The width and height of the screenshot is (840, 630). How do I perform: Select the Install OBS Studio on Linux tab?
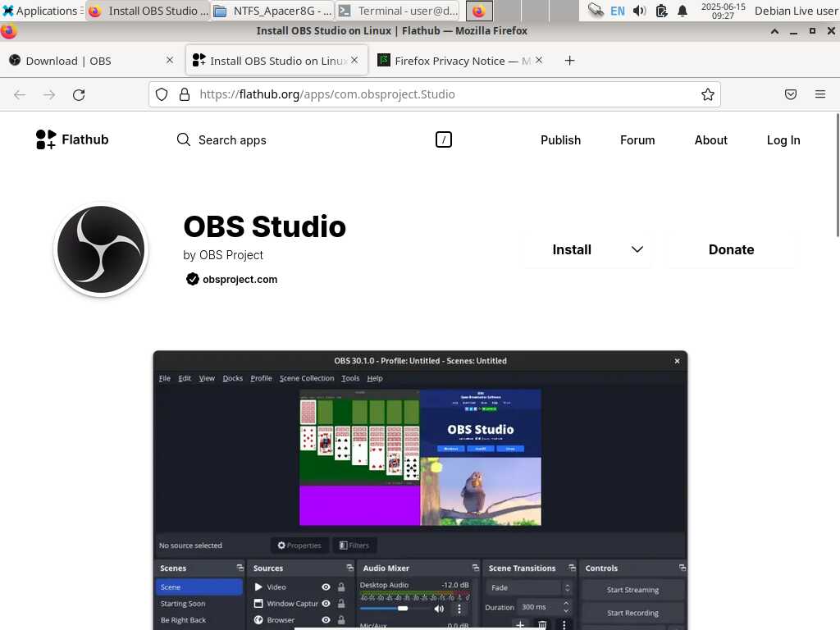(277, 61)
